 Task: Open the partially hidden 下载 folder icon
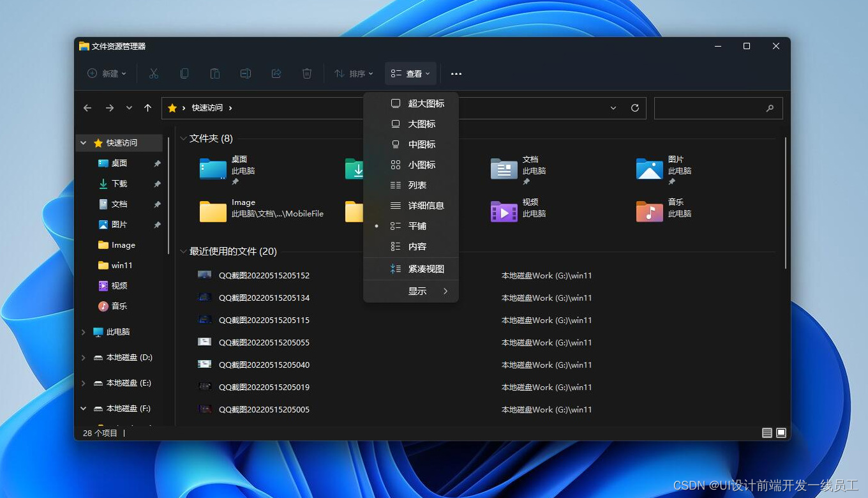click(354, 169)
